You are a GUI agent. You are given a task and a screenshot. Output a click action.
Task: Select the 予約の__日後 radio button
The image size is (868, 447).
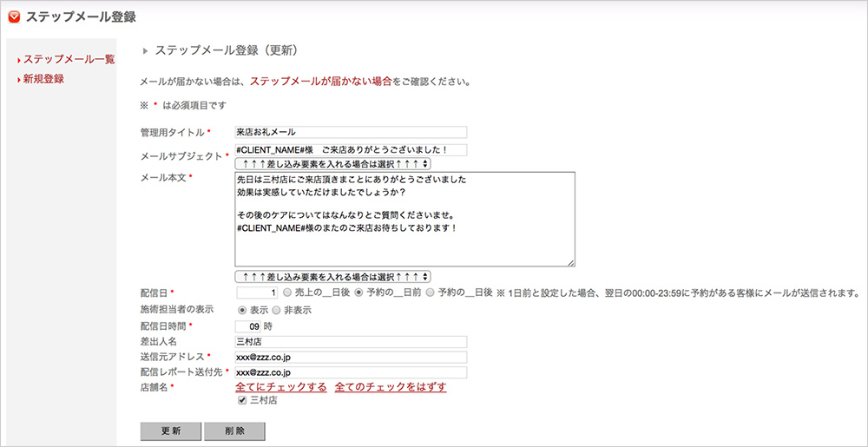click(430, 293)
